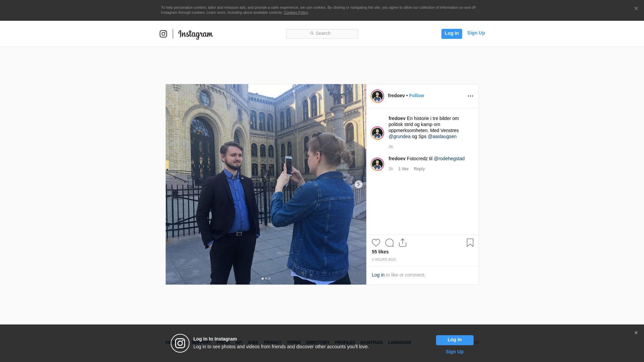
Task: Close the Log In to Instagram banner
Action: [x=636, y=333]
